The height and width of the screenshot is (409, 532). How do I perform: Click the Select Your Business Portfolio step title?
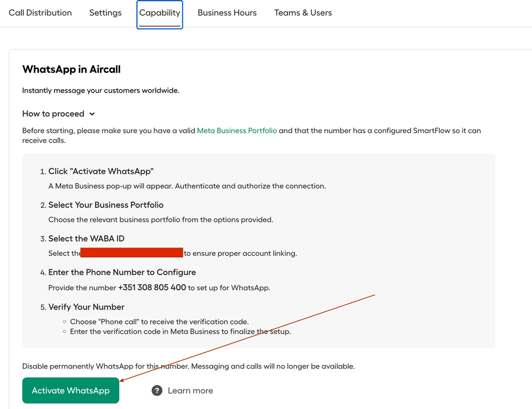(x=106, y=205)
